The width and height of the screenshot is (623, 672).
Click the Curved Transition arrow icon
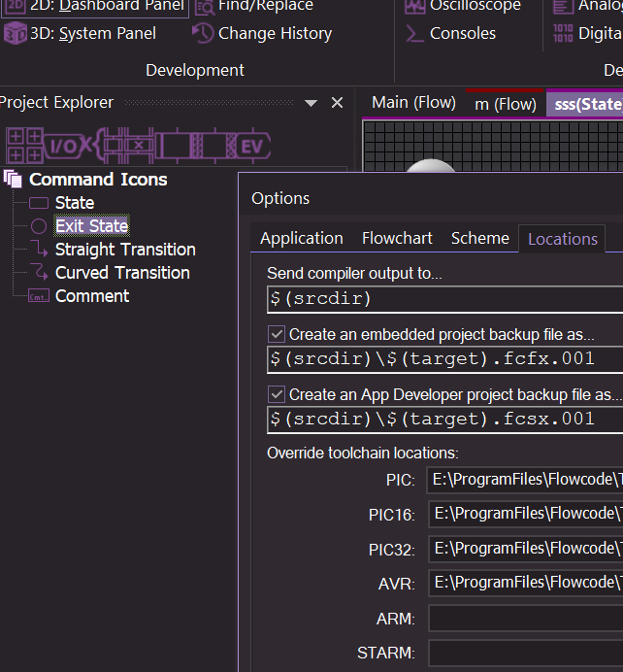click(x=39, y=273)
